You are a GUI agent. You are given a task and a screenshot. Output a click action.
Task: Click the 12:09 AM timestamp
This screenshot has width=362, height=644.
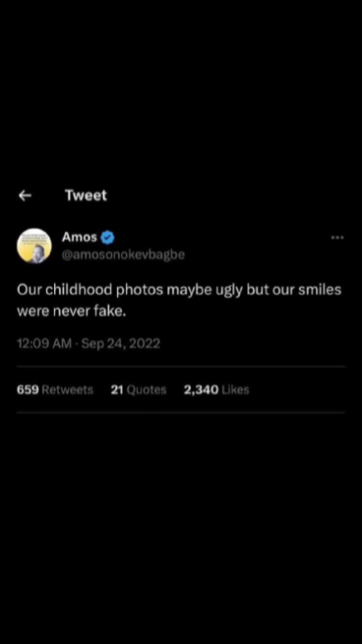[44, 343]
